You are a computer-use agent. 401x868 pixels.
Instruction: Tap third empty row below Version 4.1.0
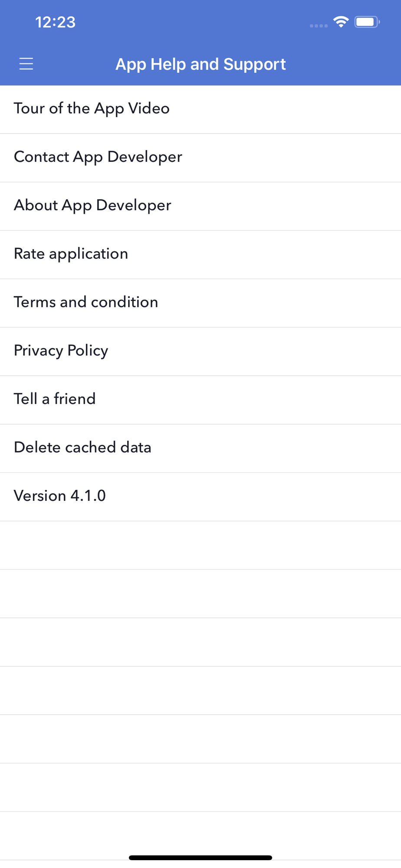point(200,642)
